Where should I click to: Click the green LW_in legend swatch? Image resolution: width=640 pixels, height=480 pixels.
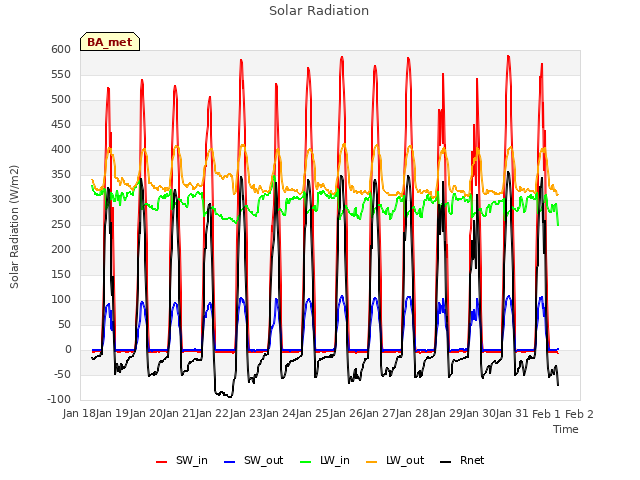[305, 462]
